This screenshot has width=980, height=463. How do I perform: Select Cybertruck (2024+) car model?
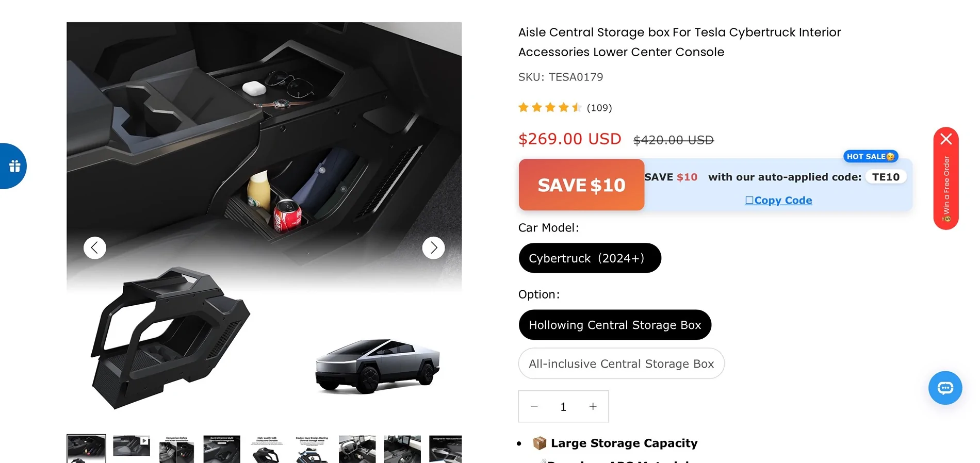590,258
